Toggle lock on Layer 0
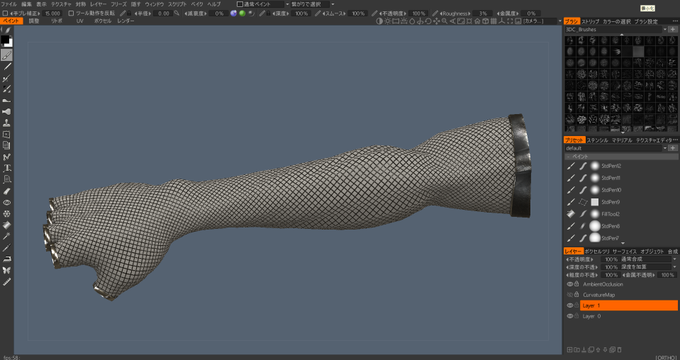The height and width of the screenshot is (360, 680). point(576,316)
